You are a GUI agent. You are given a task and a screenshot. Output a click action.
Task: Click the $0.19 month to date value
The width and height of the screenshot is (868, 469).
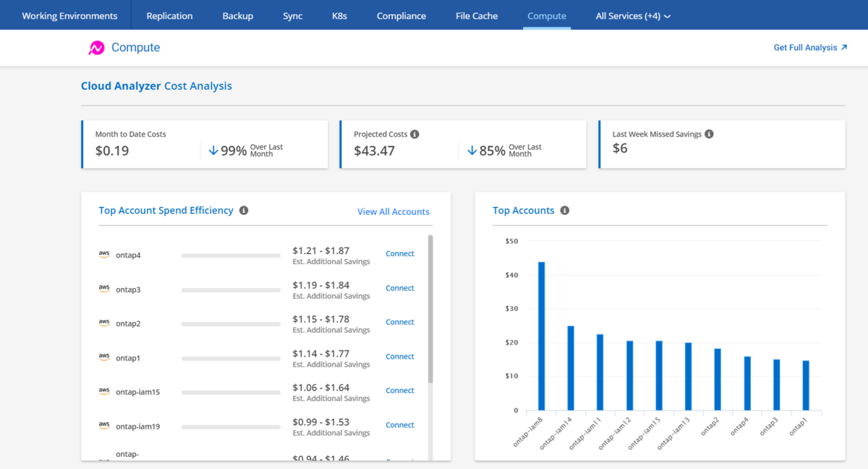112,151
